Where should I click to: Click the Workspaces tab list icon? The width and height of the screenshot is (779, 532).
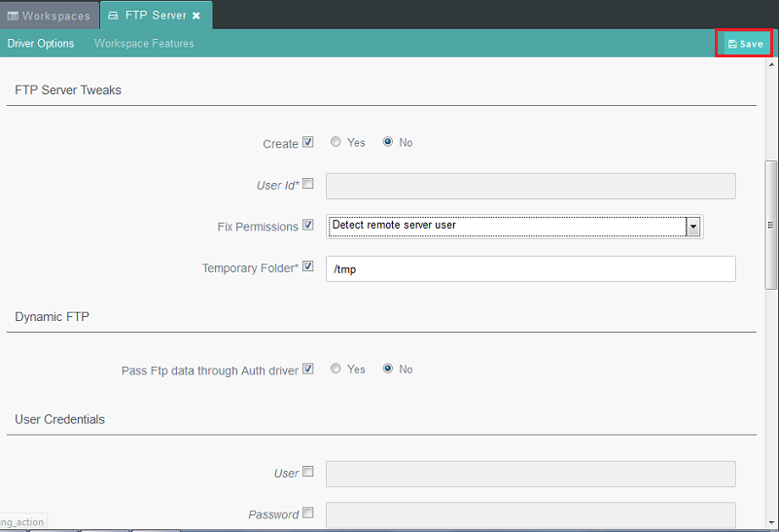pos(13,16)
